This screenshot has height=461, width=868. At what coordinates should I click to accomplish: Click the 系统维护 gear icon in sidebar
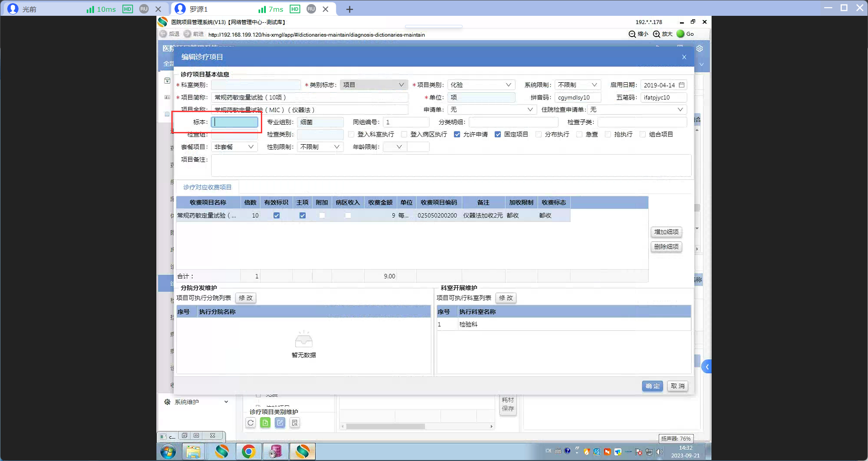(167, 402)
